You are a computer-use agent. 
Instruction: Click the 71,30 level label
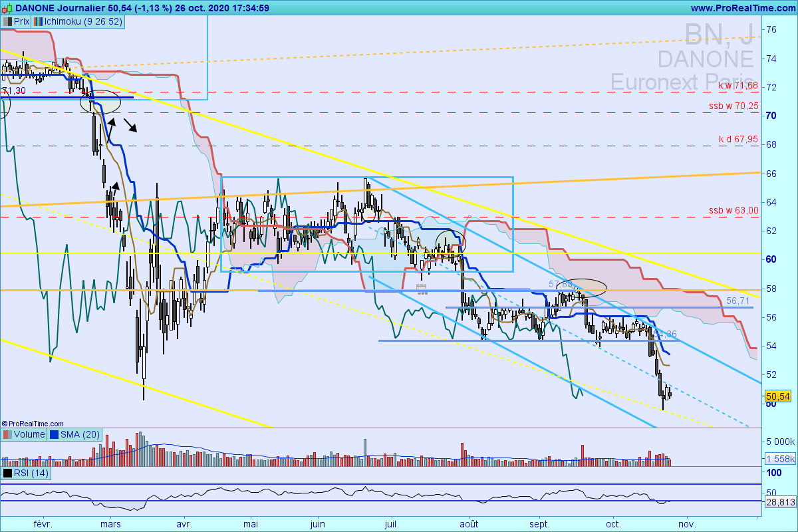click(x=13, y=90)
